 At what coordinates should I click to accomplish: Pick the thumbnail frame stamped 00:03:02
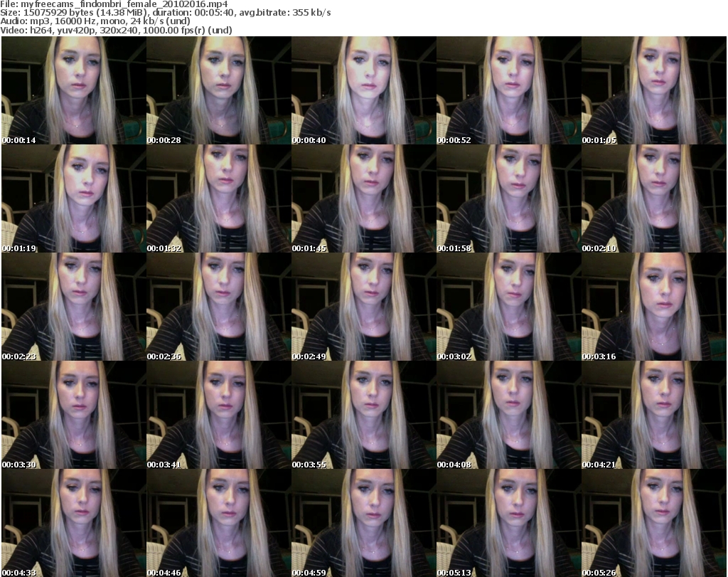click(508, 307)
